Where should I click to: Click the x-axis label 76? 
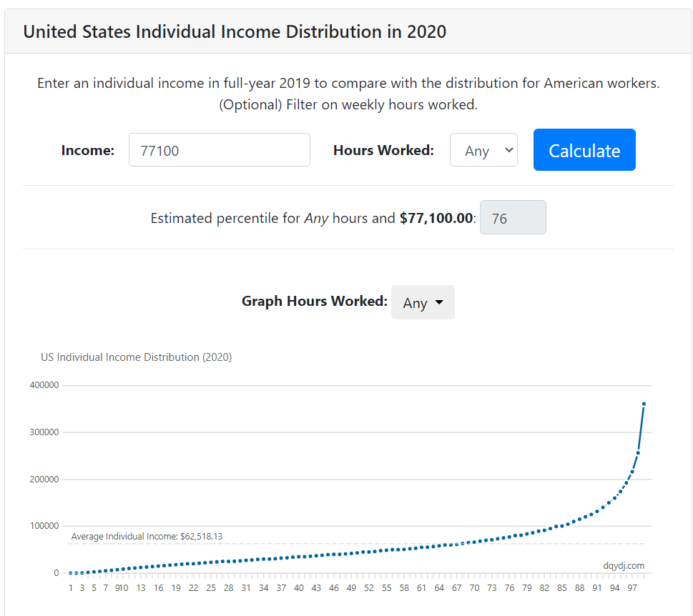pyautogui.click(x=509, y=588)
